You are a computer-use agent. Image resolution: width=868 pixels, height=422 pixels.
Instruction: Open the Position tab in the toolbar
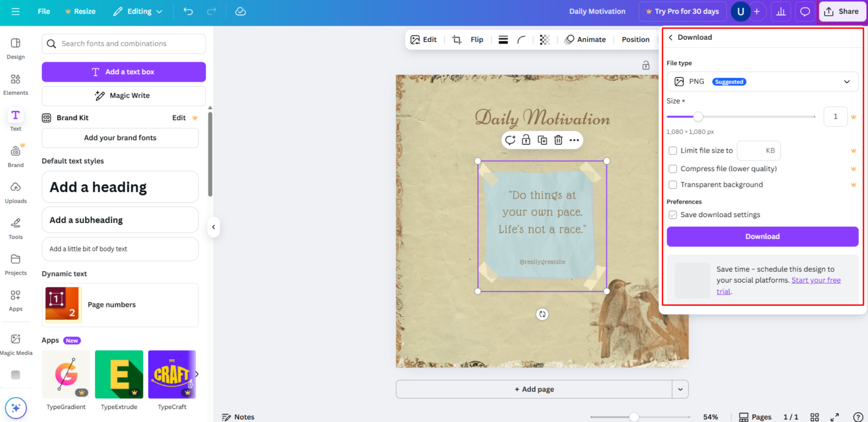pos(635,40)
